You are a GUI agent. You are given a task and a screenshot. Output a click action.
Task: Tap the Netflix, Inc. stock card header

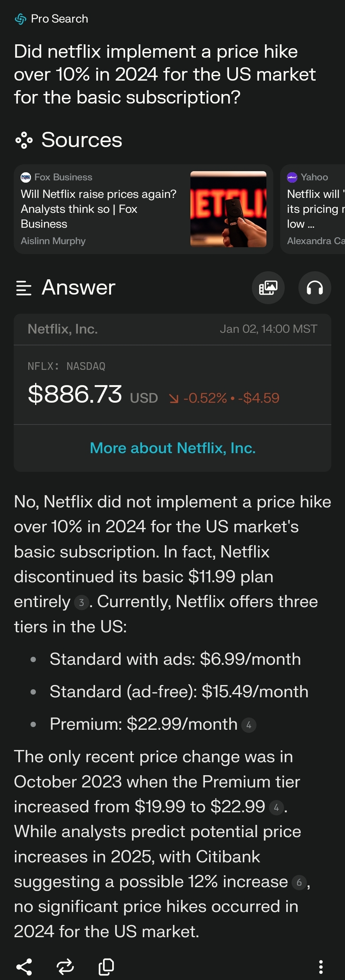click(x=172, y=329)
